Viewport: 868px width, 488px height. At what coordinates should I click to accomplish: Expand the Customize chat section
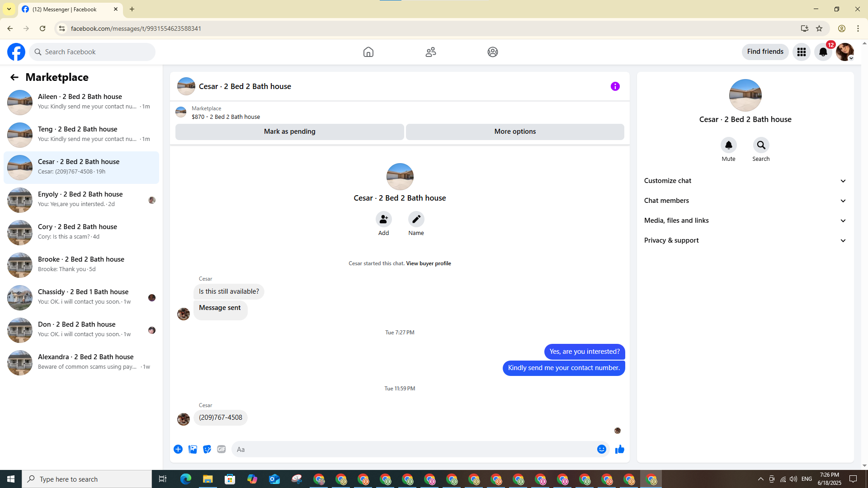(x=745, y=181)
